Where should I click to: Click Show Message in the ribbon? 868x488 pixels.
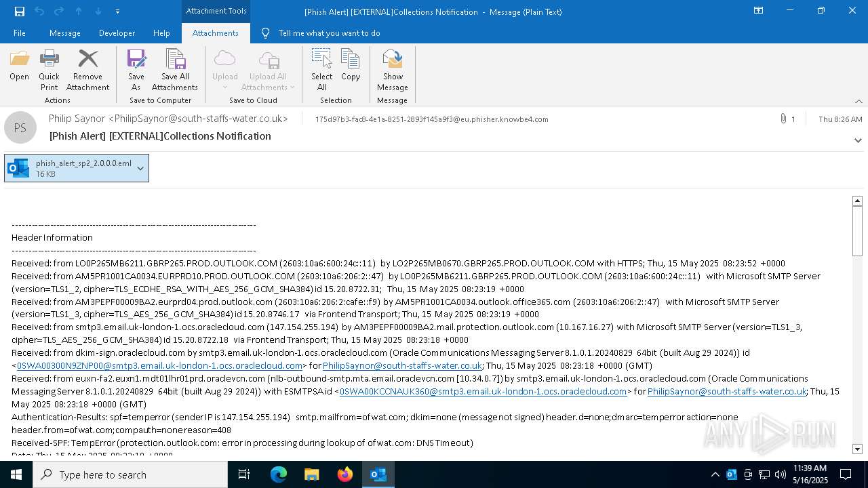tap(393, 70)
